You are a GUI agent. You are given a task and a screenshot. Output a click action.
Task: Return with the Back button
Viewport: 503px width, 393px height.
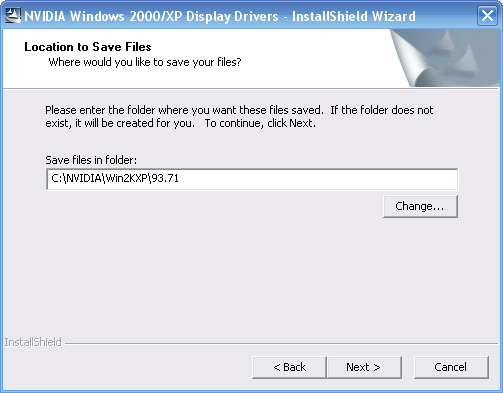[289, 367]
